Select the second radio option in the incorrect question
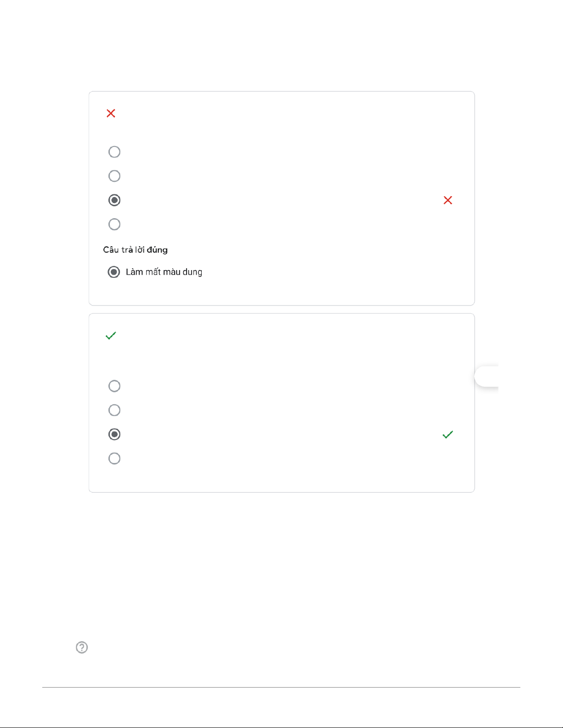563x728 pixels. (114, 176)
